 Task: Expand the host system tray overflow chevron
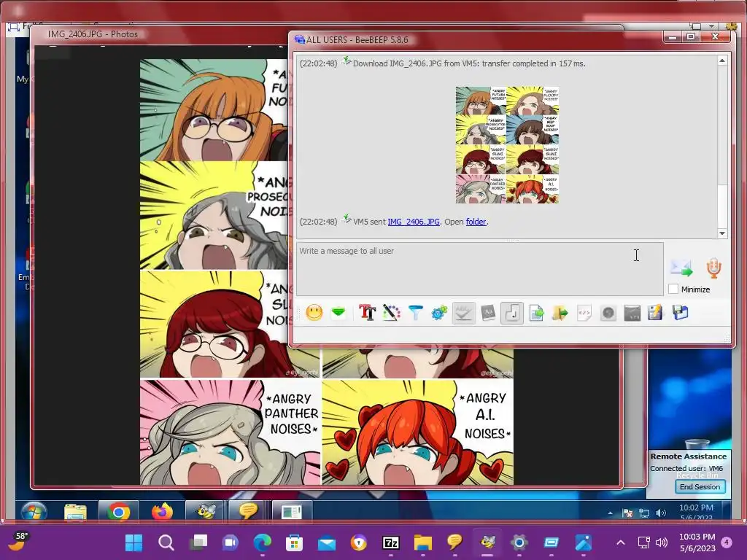[x=620, y=542]
